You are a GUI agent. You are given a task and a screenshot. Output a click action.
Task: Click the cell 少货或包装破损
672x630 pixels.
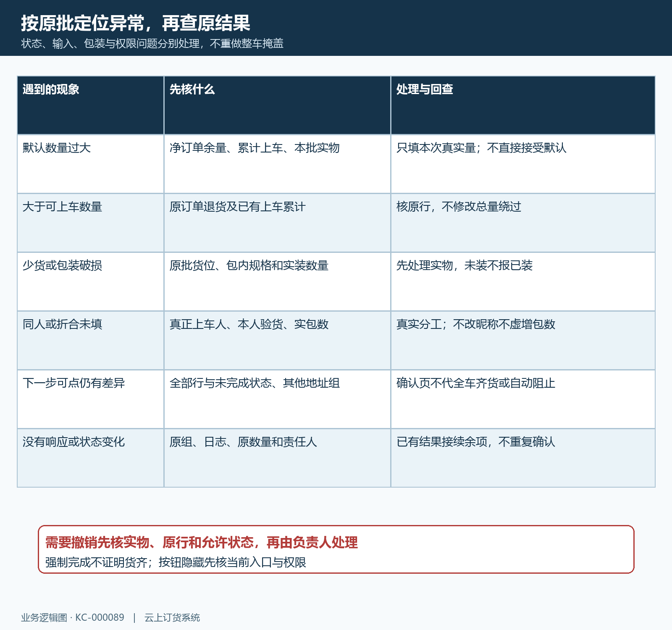[90, 281]
